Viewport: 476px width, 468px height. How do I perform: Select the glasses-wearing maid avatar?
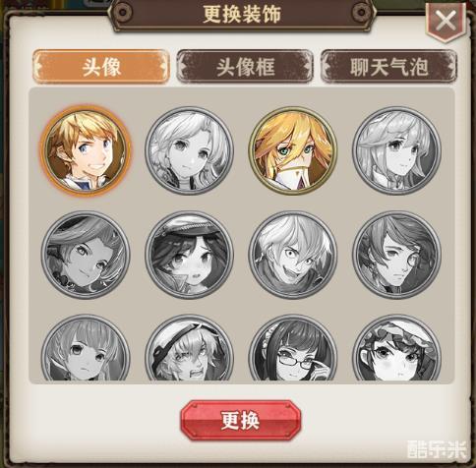(293, 349)
